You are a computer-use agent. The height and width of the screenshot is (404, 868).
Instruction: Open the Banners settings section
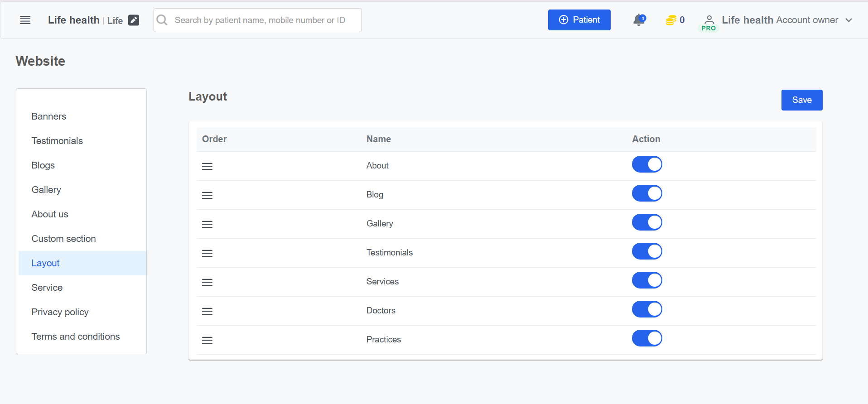tap(49, 116)
